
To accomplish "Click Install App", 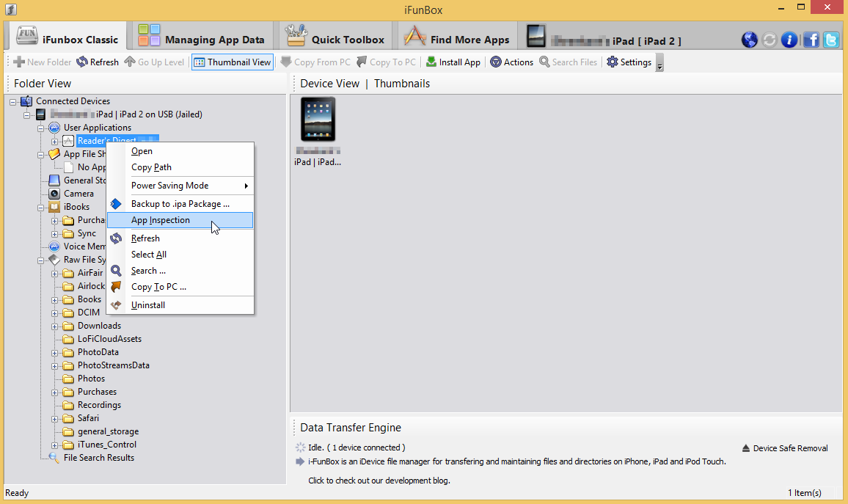I will click(x=453, y=62).
